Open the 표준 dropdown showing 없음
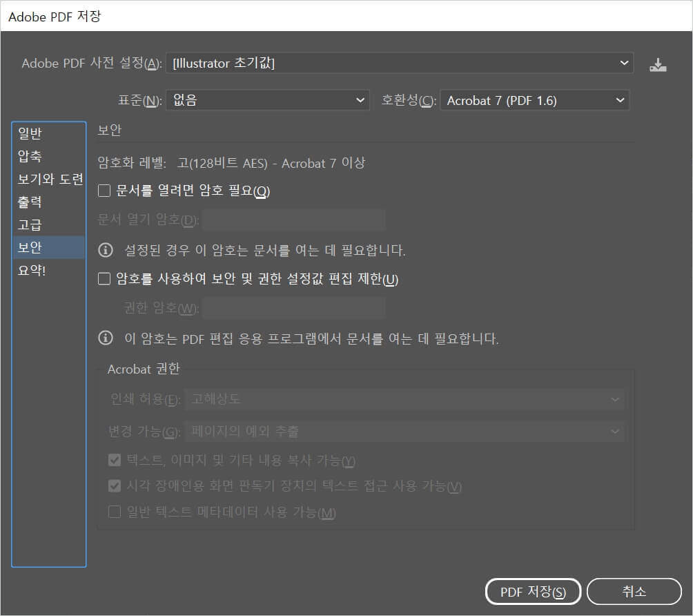 tap(267, 100)
